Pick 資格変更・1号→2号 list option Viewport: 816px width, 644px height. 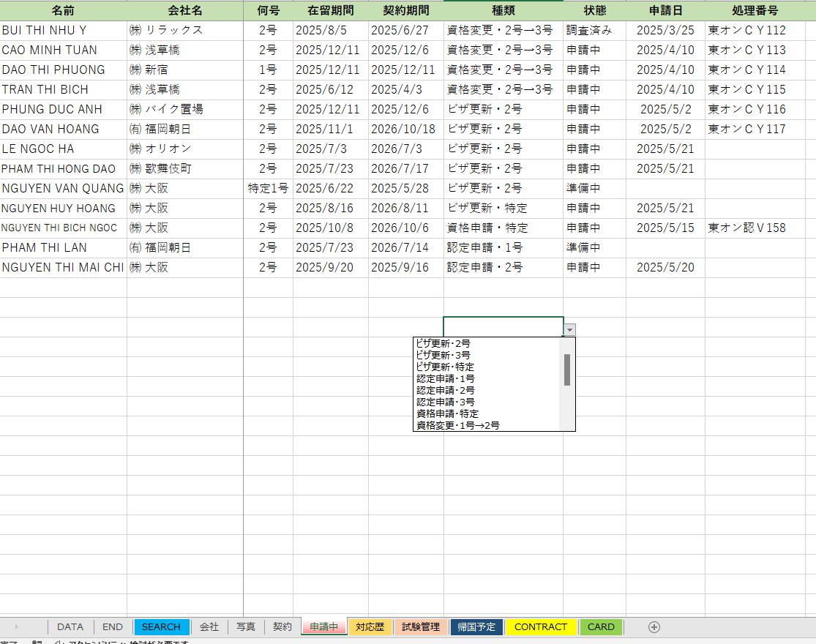point(457,425)
